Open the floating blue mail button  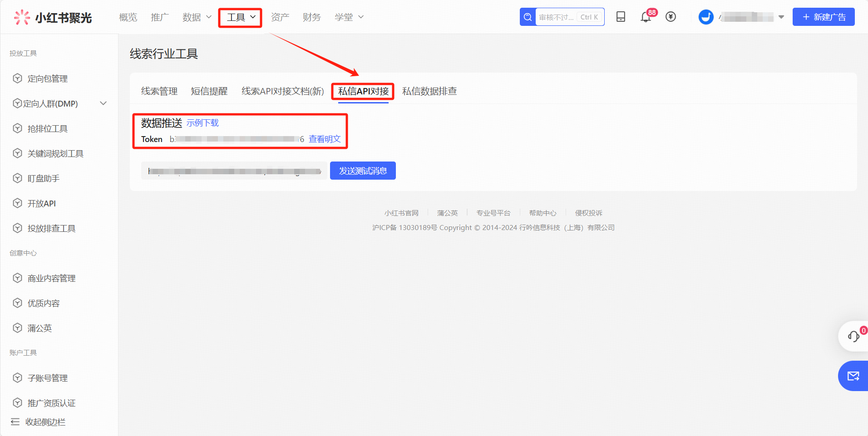click(853, 376)
